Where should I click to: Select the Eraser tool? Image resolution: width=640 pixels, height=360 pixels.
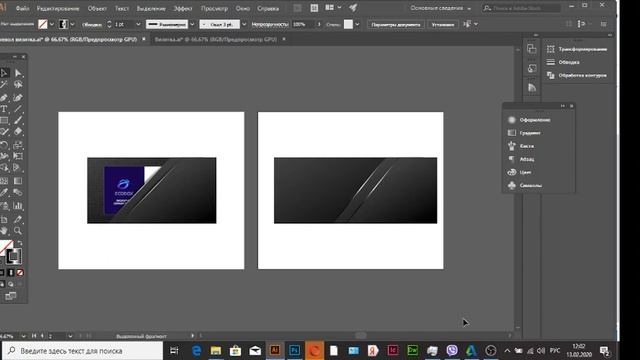coord(18,131)
